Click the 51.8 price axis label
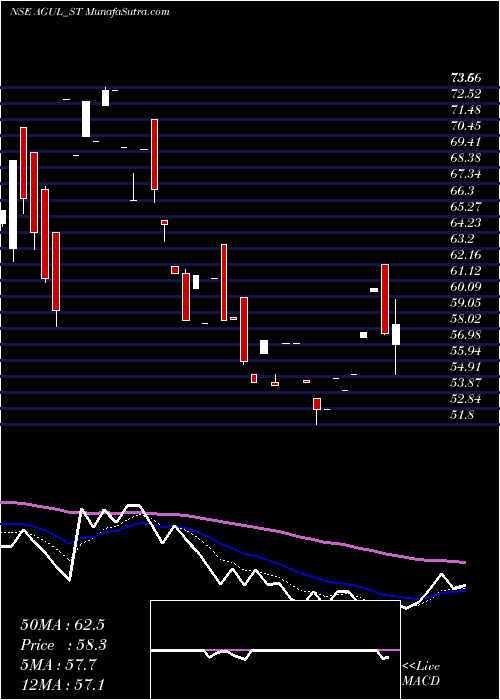500x700 pixels. (x=462, y=415)
